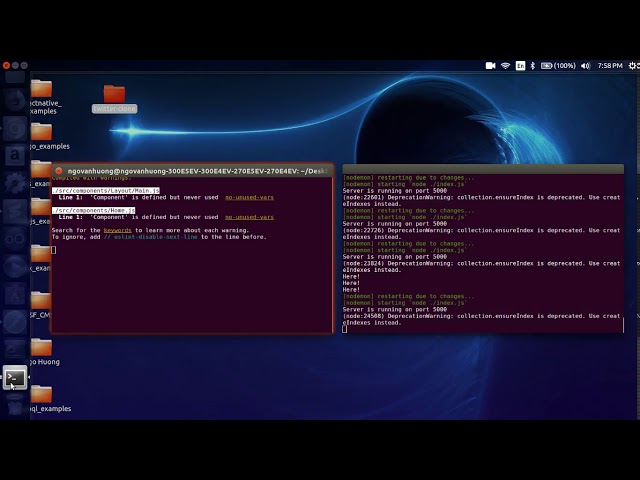Click the 'keywords' link in the terminal
The width and height of the screenshot is (640, 480).
[x=118, y=231]
